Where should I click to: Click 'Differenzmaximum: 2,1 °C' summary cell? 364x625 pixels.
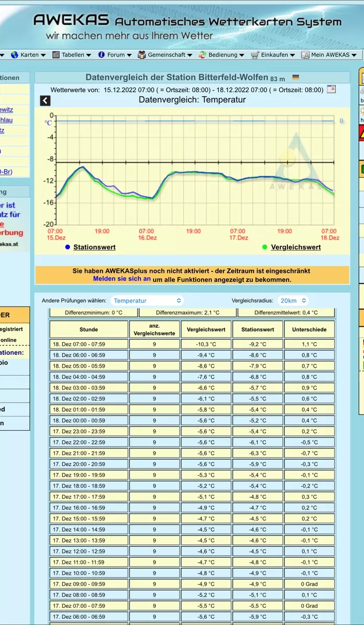pyautogui.click(x=187, y=312)
